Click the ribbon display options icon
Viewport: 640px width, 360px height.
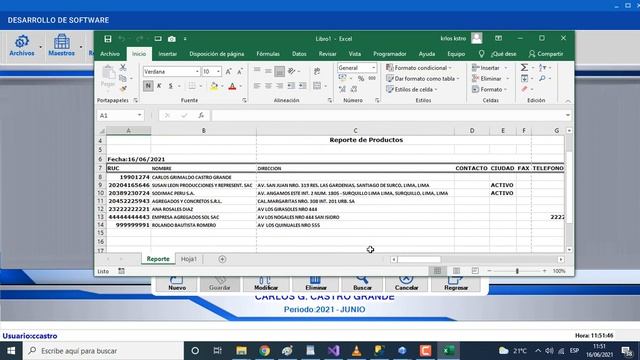[x=498, y=38]
